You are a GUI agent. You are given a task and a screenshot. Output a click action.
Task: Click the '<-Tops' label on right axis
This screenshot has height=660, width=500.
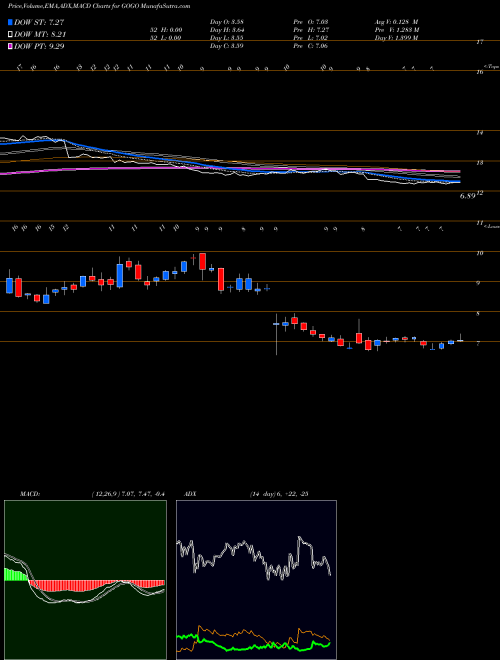491,67
